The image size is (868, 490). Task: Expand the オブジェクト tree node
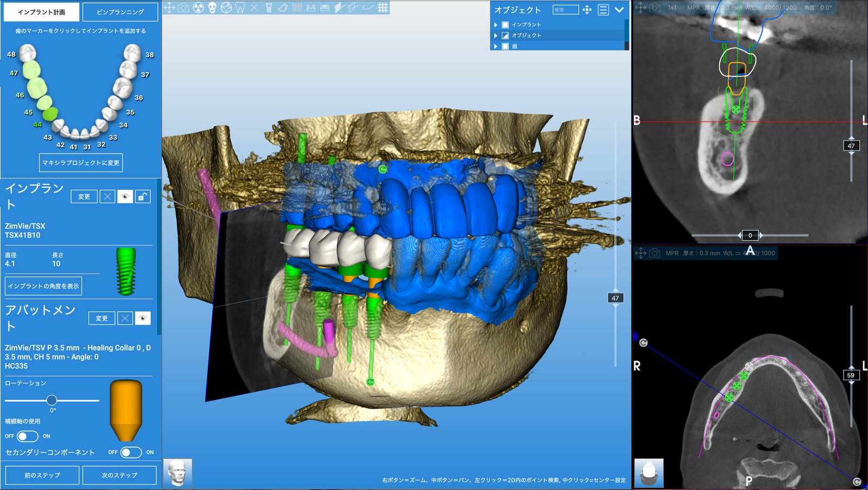point(495,35)
